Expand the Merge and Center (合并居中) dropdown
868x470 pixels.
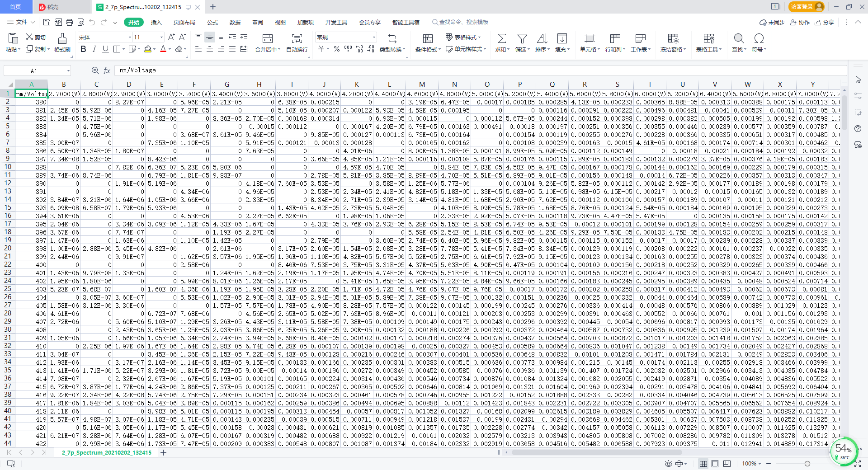pos(279,50)
